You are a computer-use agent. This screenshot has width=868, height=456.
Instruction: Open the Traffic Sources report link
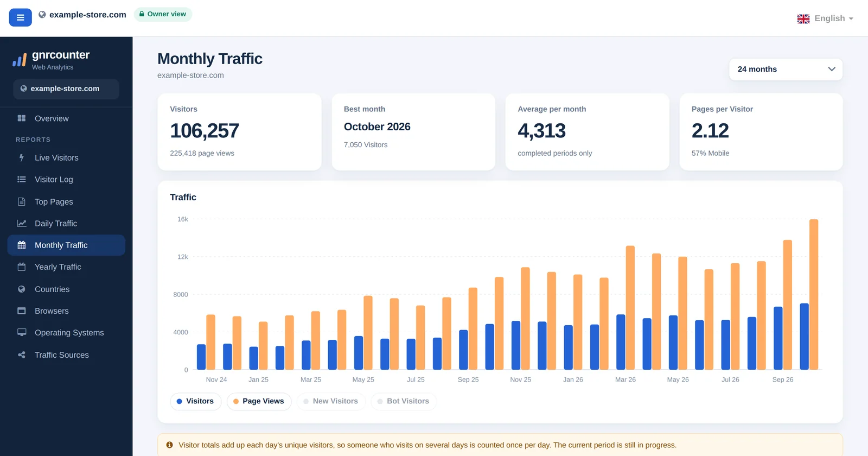point(66,354)
